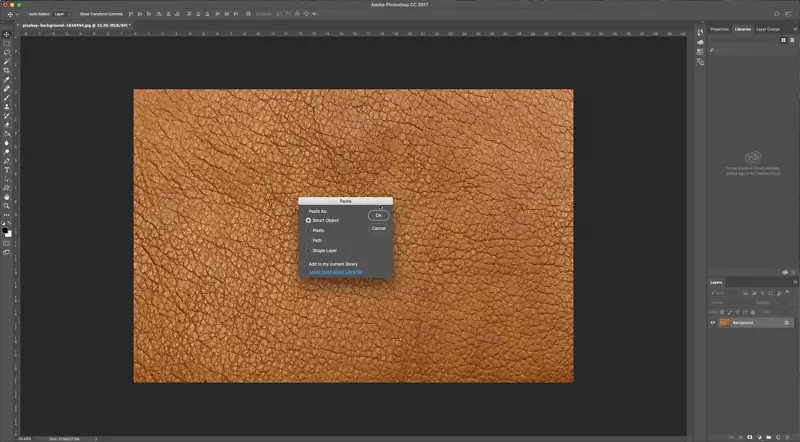
Task: Switch to the Libraries tab
Action: tap(742, 29)
